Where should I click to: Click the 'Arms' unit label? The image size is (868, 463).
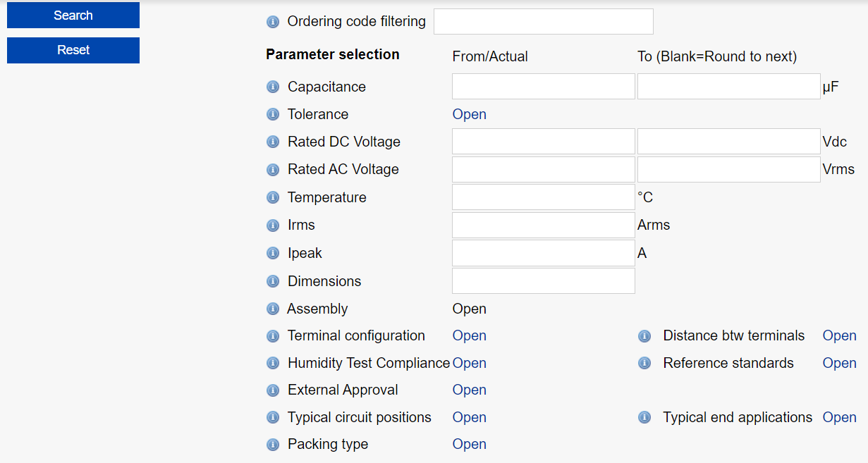point(654,226)
